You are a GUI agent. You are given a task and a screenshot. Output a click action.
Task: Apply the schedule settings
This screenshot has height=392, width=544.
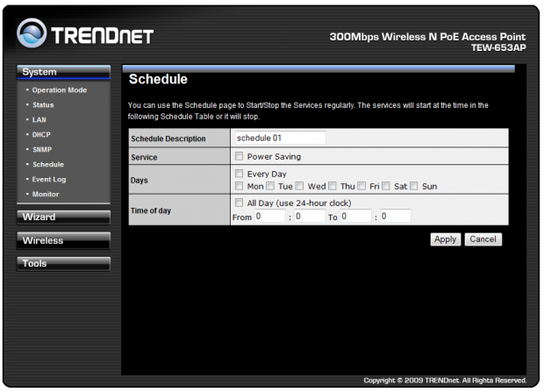click(446, 239)
